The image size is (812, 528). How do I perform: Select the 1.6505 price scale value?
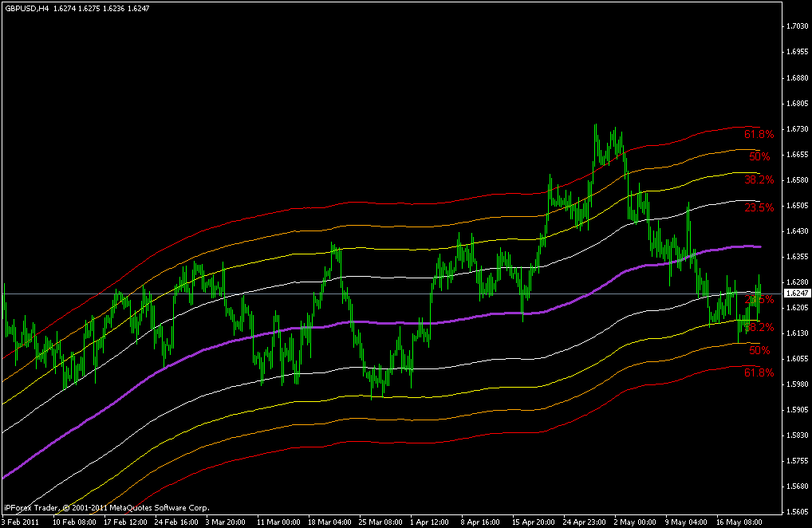click(x=797, y=206)
